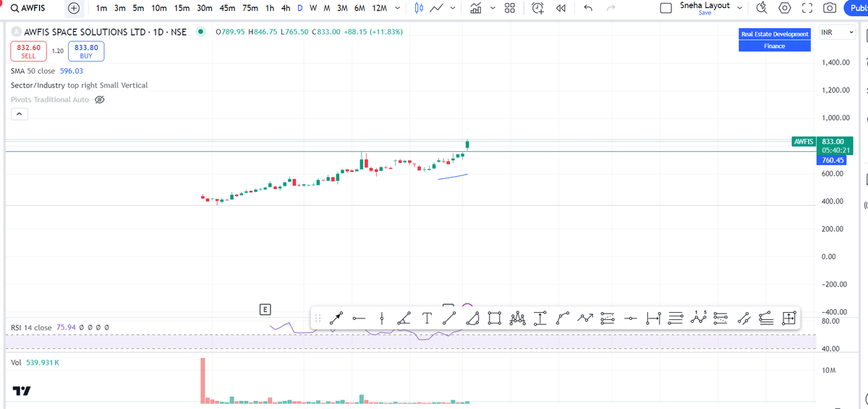Click the 833.80 BUY button
The width and height of the screenshot is (868, 409).
[x=85, y=51]
